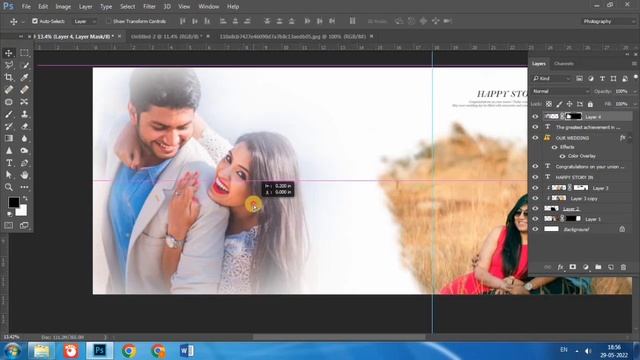Click Delete layer trash icon
640x360 pixels.
(x=623, y=267)
